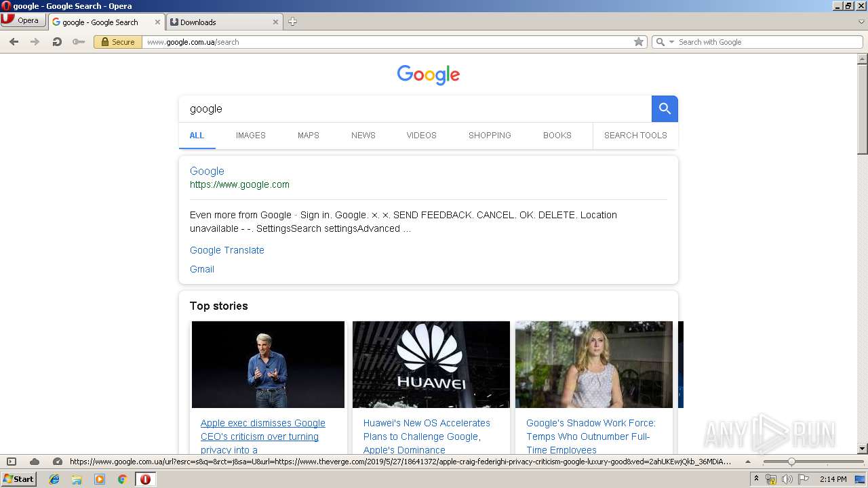Open SEARCH TOOLS options

pos(635,136)
